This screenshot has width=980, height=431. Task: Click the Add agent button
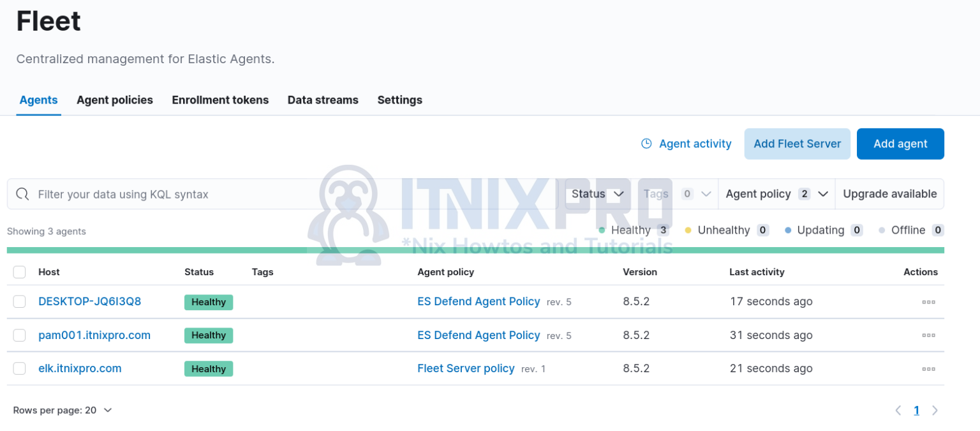point(900,144)
